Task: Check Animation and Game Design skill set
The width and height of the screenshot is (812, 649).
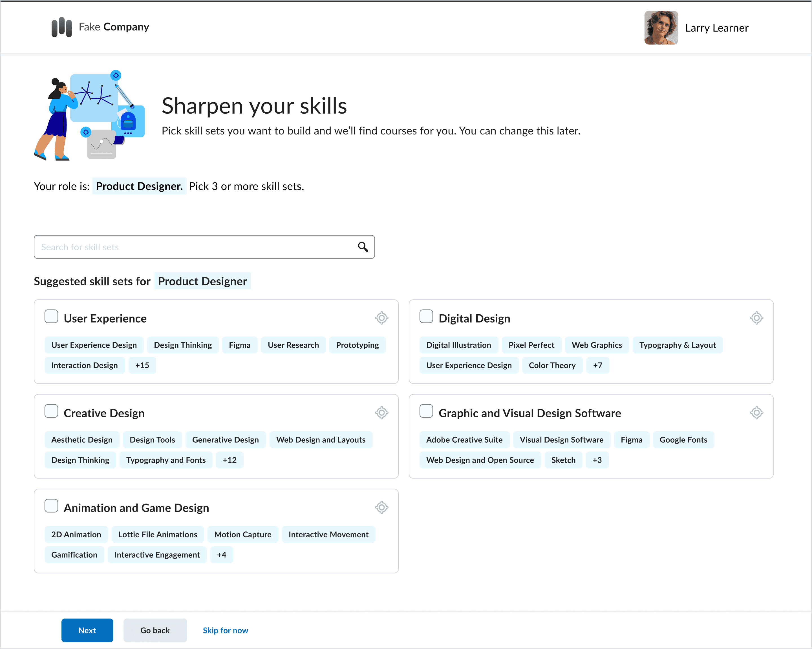Action: click(51, 505)
